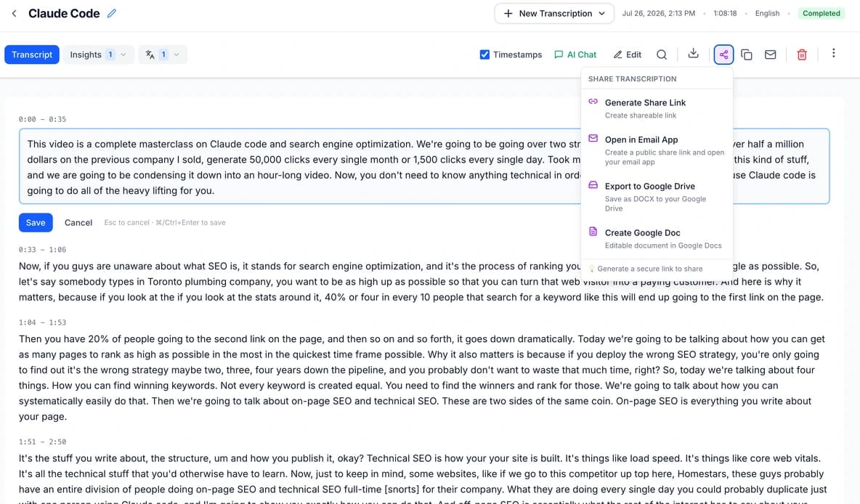Click the Completed status badge
The height and width of the screenshot is (504, 860).
pos(821,13)
